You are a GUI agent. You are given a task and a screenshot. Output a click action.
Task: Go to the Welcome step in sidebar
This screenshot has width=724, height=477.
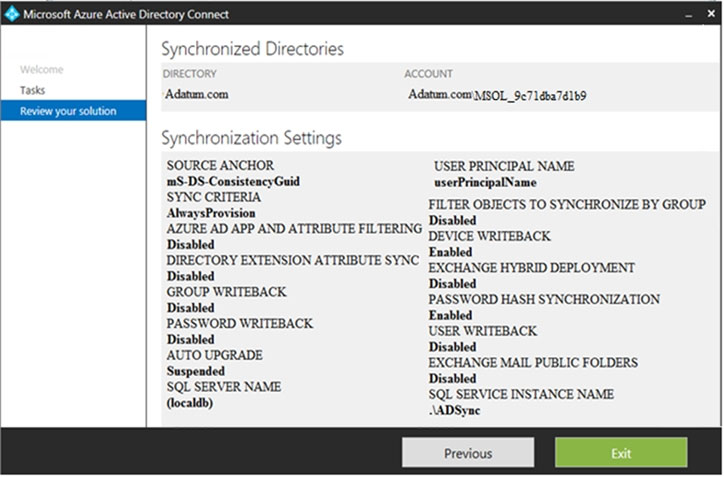point(41,70)
